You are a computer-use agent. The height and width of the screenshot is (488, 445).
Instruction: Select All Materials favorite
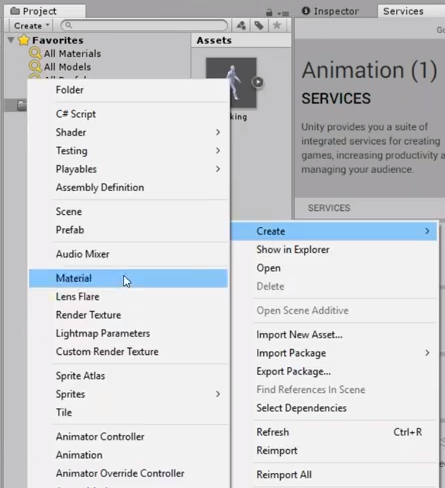(72, 54)
